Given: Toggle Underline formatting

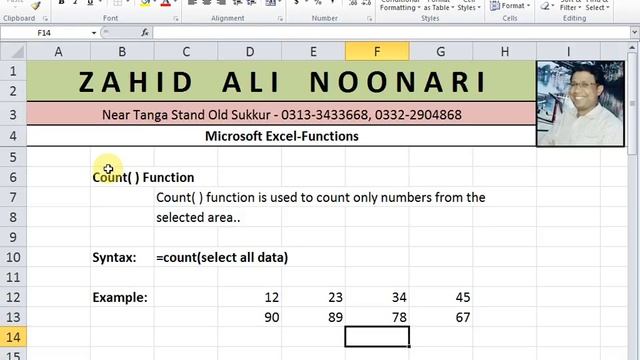Looking at the screenshot, I should click(90, 3).
